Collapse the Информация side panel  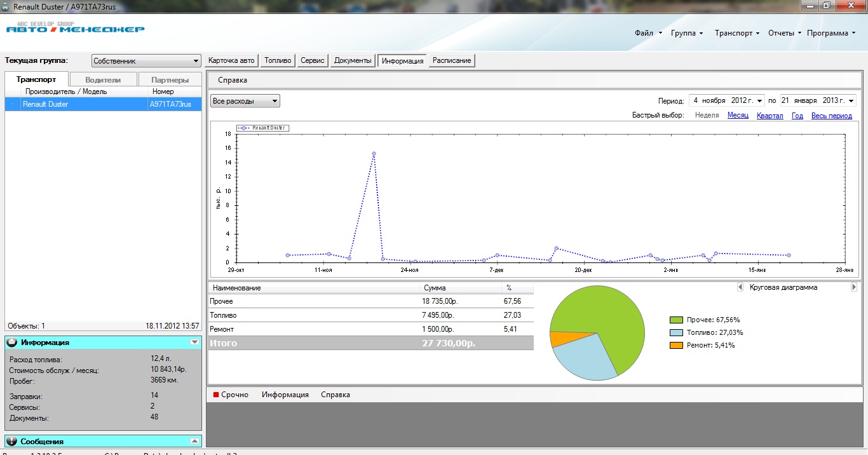click(x=194, y=342)
